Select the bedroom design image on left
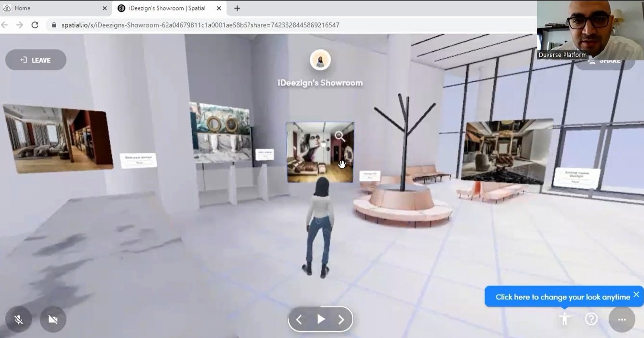 (58, 139)
